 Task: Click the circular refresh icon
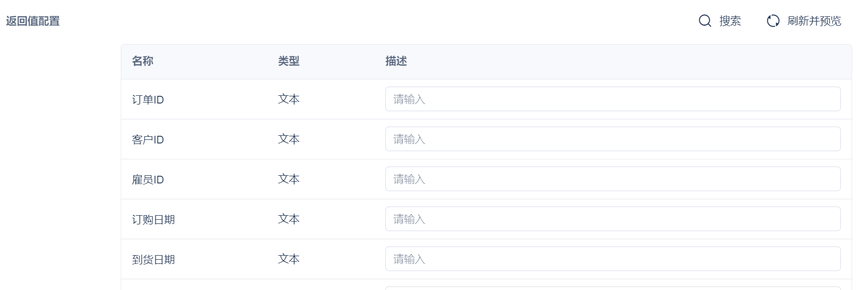pyautogui.click(x=773, y=21)
